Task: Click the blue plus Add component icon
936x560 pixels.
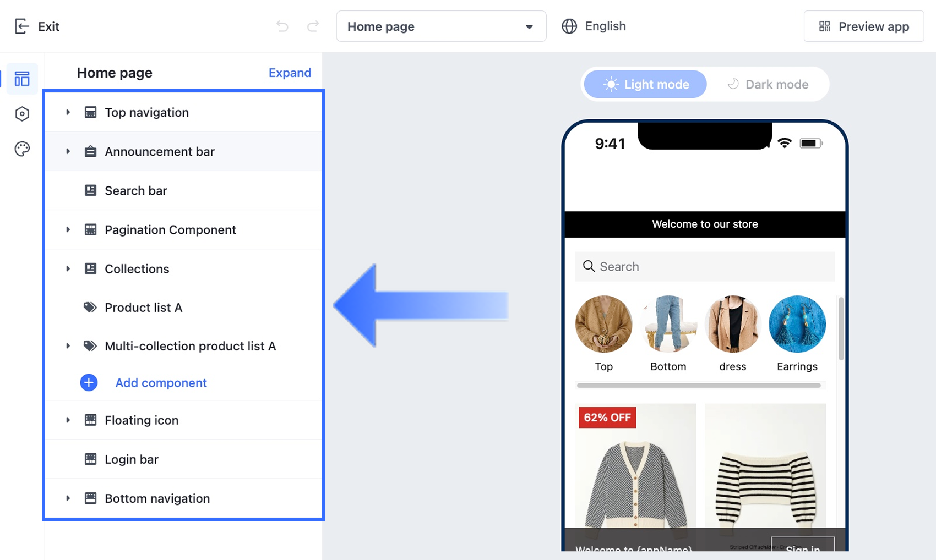Action: tap(89, 382)
